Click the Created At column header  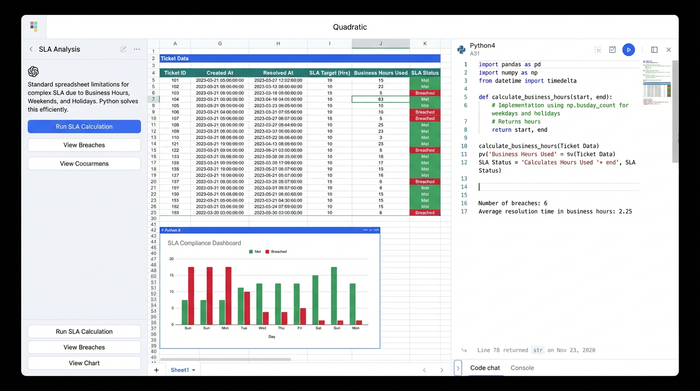[x=220, y=73]
